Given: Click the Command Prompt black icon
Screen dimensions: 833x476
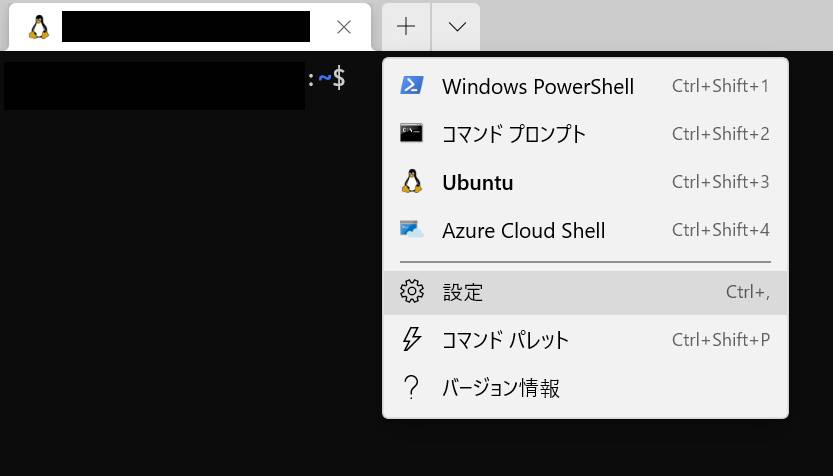Looking at the screenshot, I should [411, 134].
